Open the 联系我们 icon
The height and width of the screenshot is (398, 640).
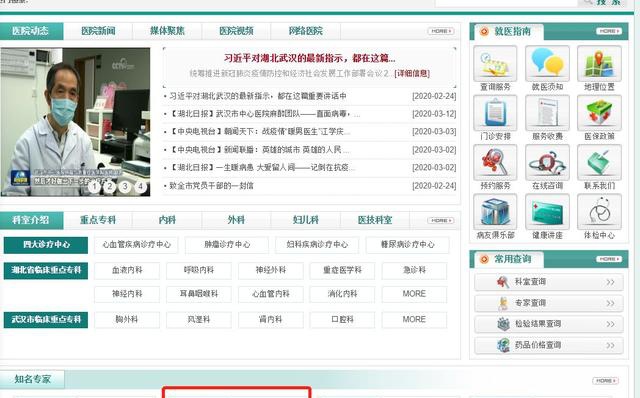pyautogui.click(x=599, y=162)
